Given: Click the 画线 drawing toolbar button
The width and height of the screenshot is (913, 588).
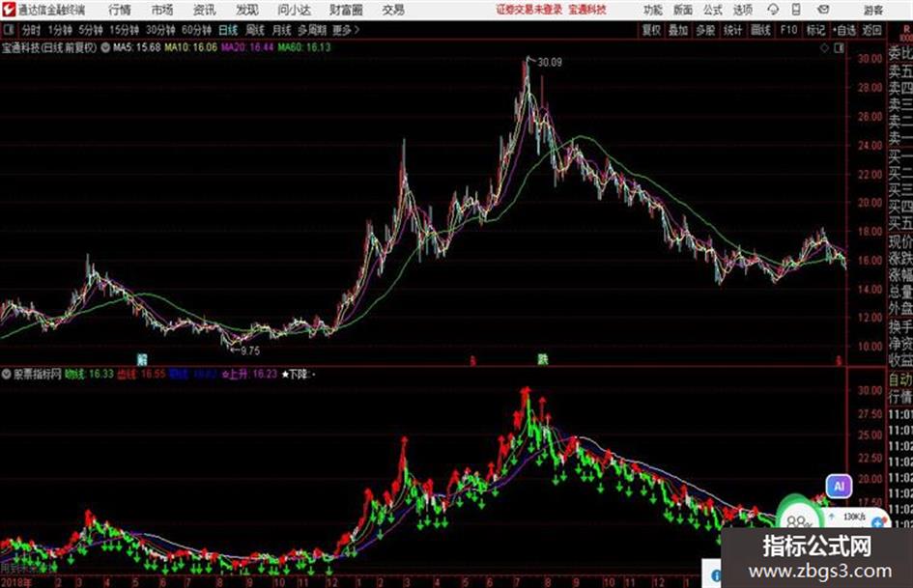Looking at the screenshot, I should tap(760, 30).
